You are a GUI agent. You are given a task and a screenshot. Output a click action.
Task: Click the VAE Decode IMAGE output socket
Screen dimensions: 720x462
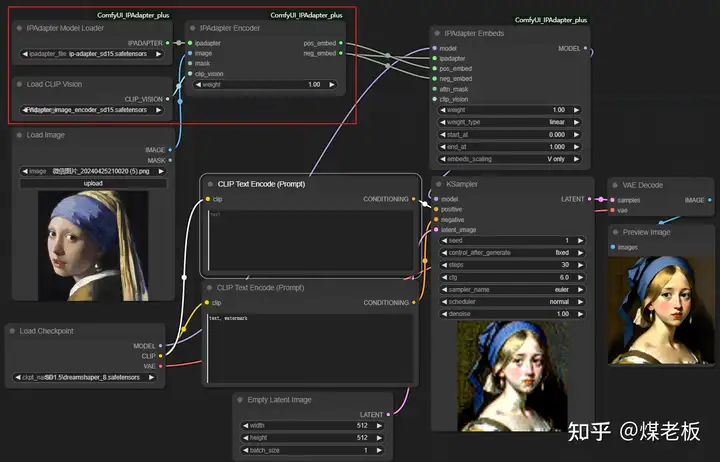(710, 200)
